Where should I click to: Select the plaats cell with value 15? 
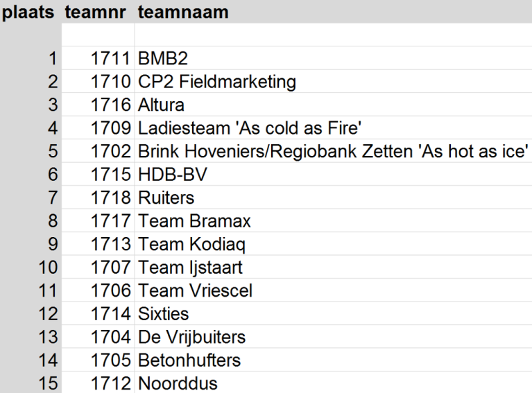point(49,383)
